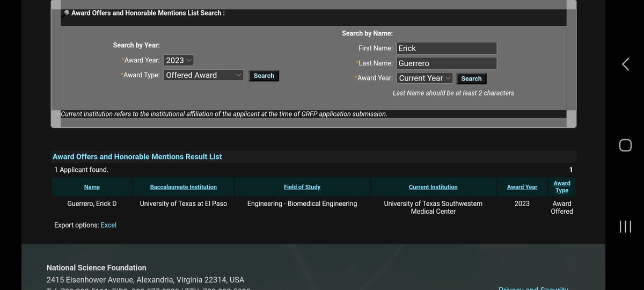
Task: Sort by Award Year column header
Action: (522, 187)
